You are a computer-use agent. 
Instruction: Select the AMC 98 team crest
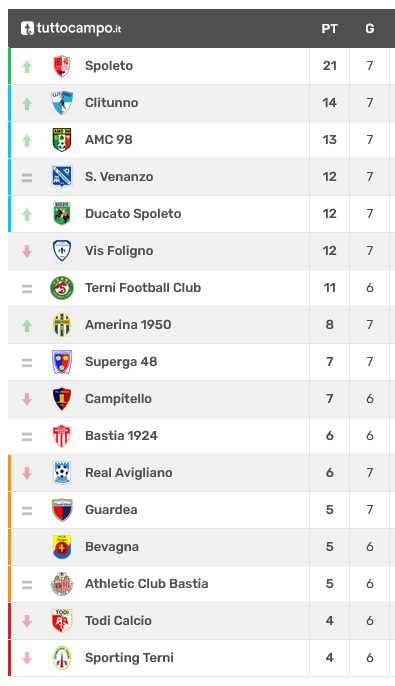click(62, 140)
